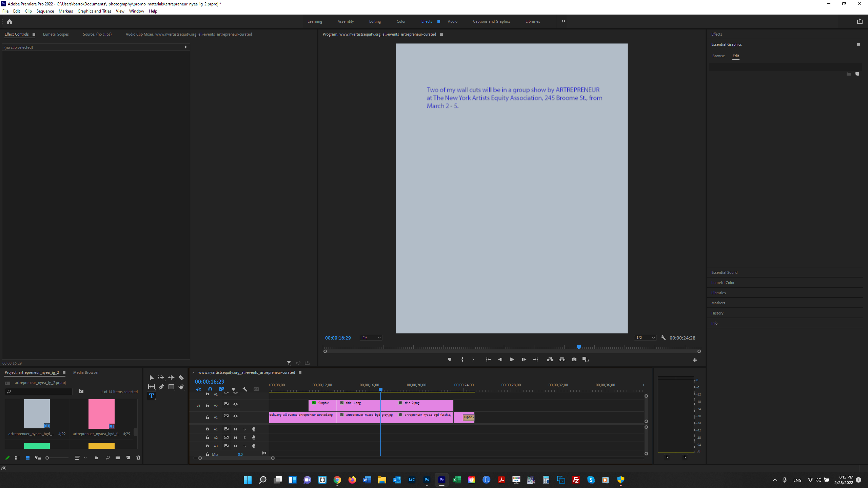The image size is (868, 488).
Task: Open the project panel sort options chevron
Action: pos(85,457)
